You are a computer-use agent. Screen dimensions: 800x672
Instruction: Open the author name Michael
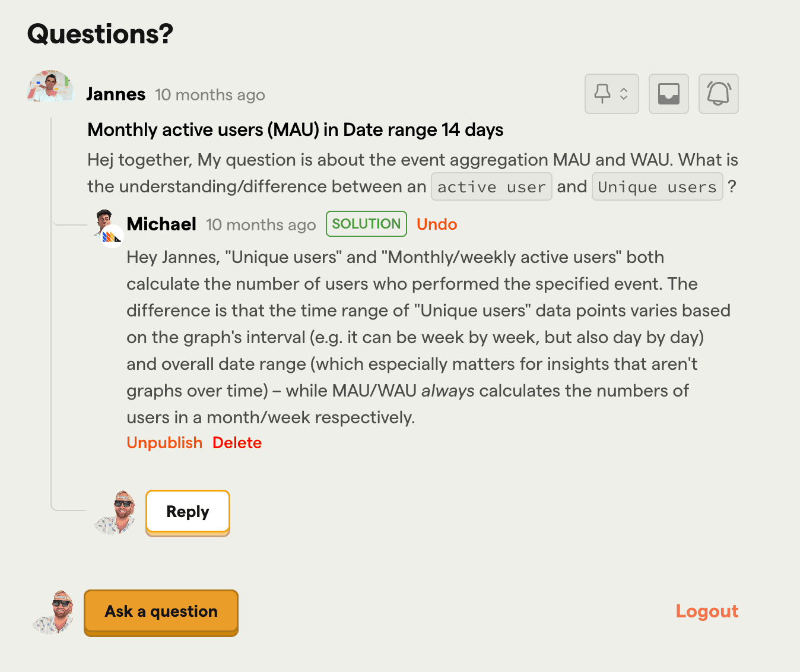point(161,224)
